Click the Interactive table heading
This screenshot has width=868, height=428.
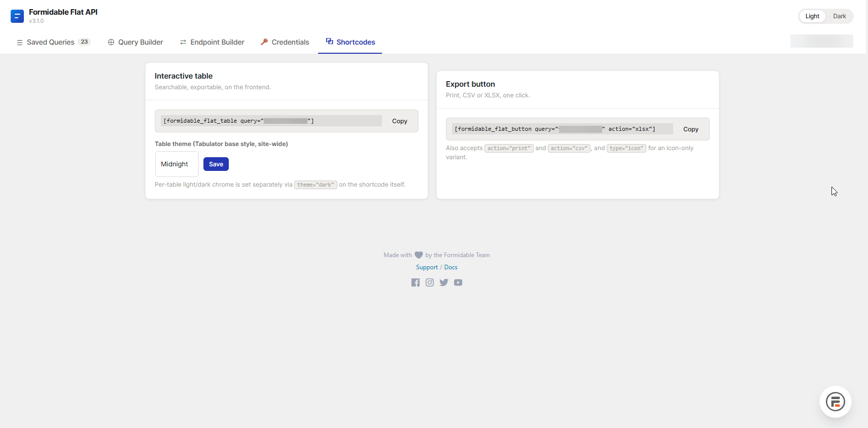click(184, 76)
